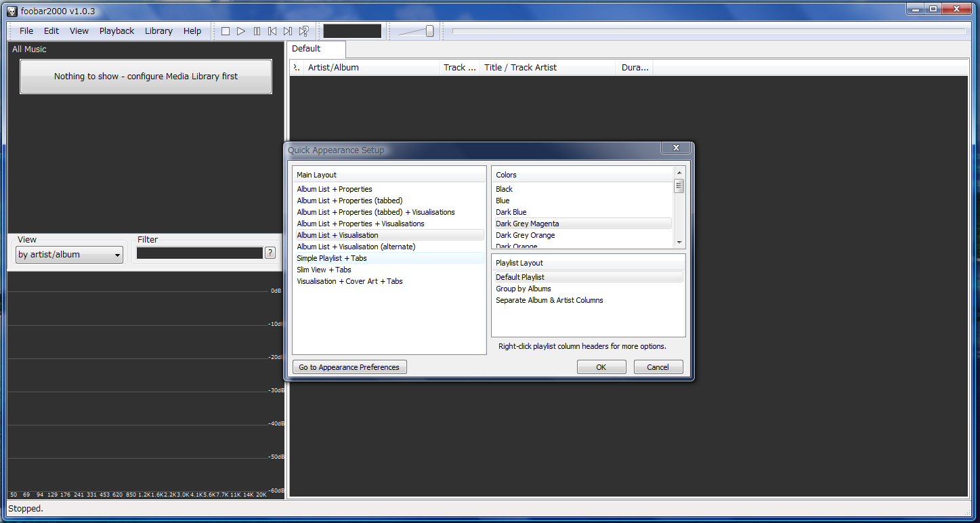Start playback with the Play button
The width and height of the screenshot is (980, 523).
pos(241,31)
